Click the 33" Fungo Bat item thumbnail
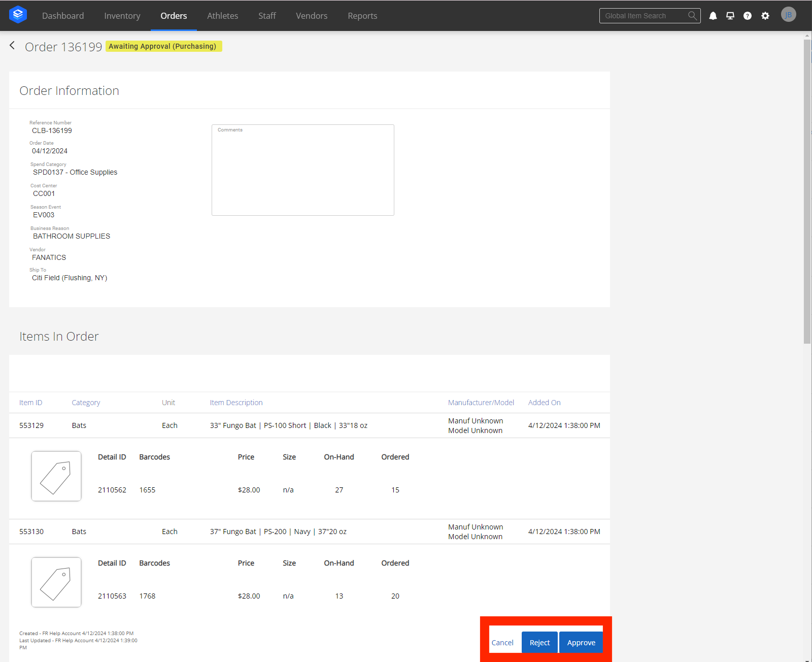812x662 pixels. tap(56, 476)
